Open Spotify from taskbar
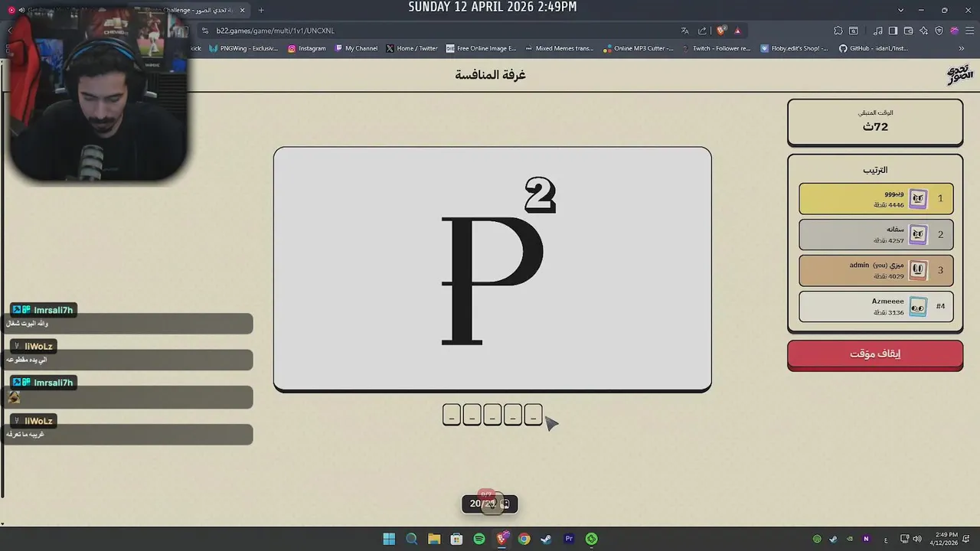Screen dimensions: 980x551 (x=479, y=539)
